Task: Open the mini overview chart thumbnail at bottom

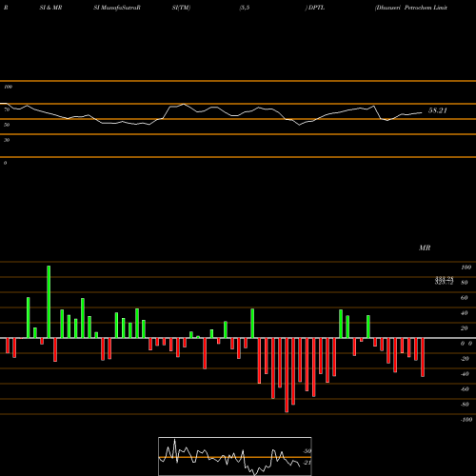Action: click(x=235, y=456)
